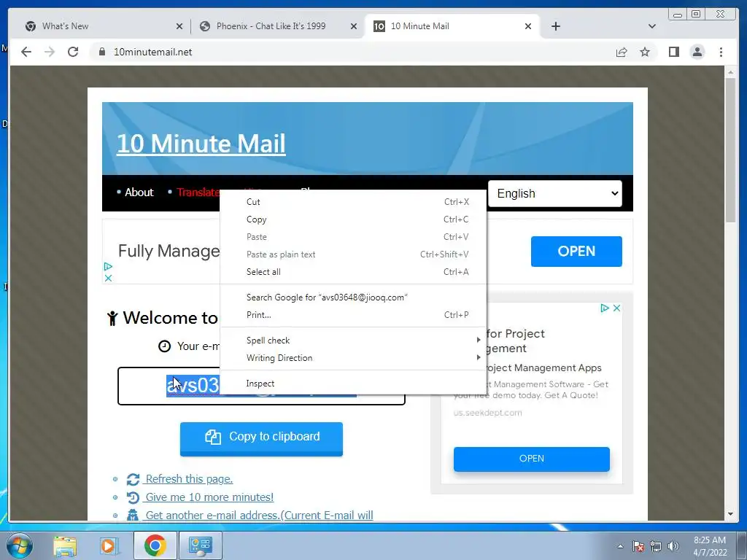Close the What's New tab
Image resolution: width=747 pixels, height=560 pixels.
tap(179, 26)
